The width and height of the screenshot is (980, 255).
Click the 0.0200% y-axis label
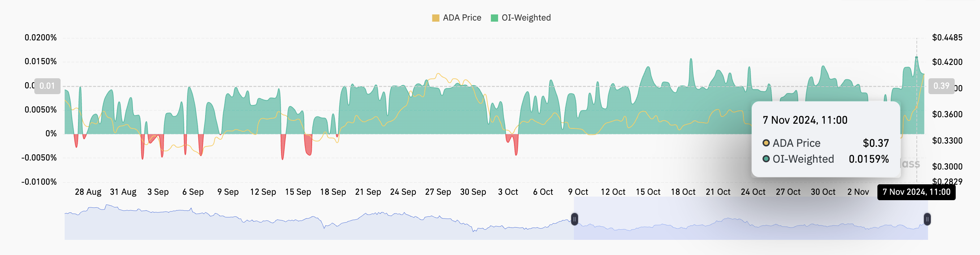(40, 38)
